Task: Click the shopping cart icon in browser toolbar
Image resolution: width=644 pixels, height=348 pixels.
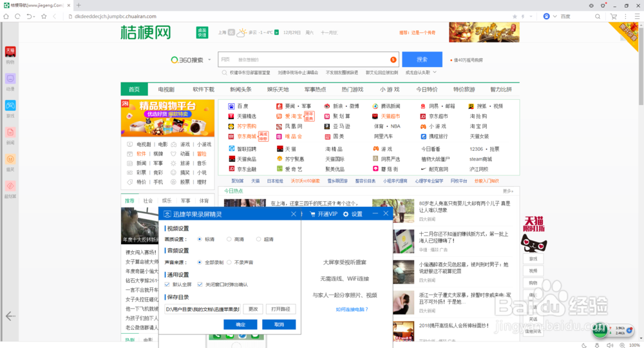Action: point(614,17)
